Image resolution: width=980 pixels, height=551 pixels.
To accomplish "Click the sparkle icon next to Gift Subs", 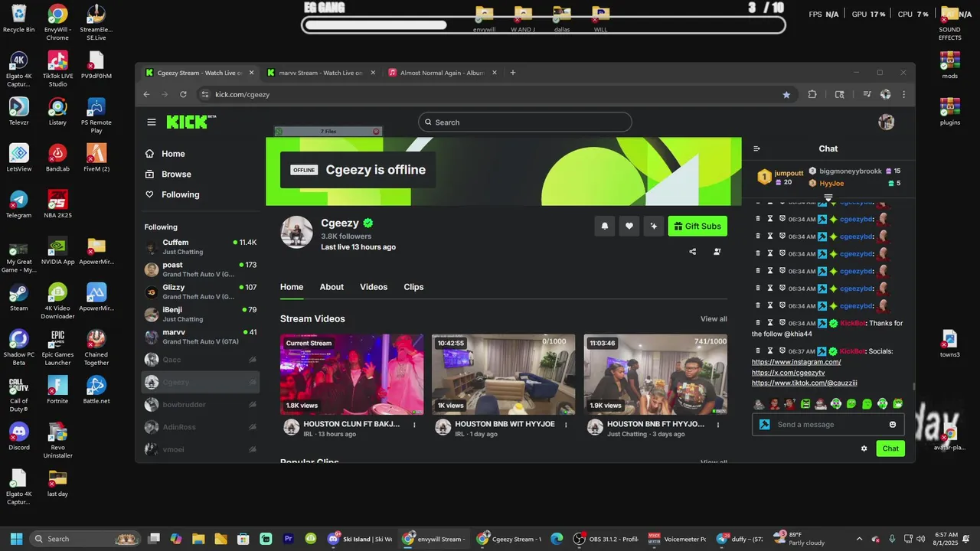I will (x=653, y=226).
